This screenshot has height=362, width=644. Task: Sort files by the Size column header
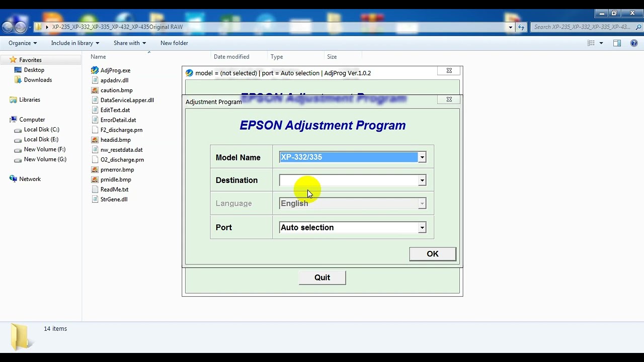click(332, 57)
